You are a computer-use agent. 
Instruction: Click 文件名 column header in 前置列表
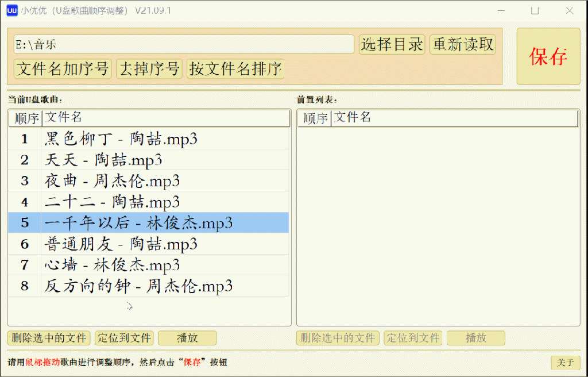[455, 118]
